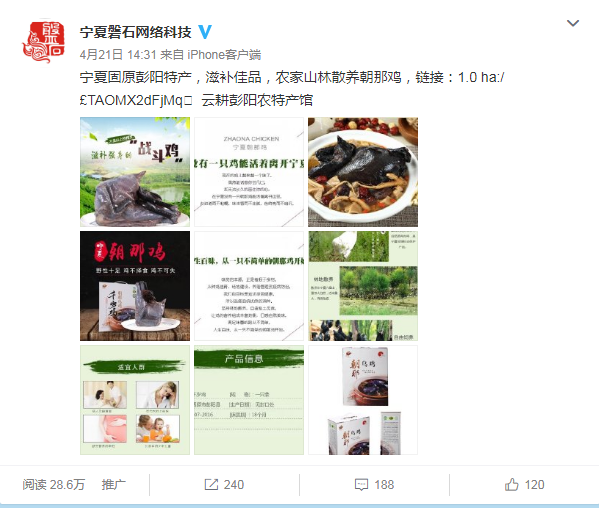The image size is (599, 508).
Task: Click the 推广 promote button
Action: tap(113, 485)
